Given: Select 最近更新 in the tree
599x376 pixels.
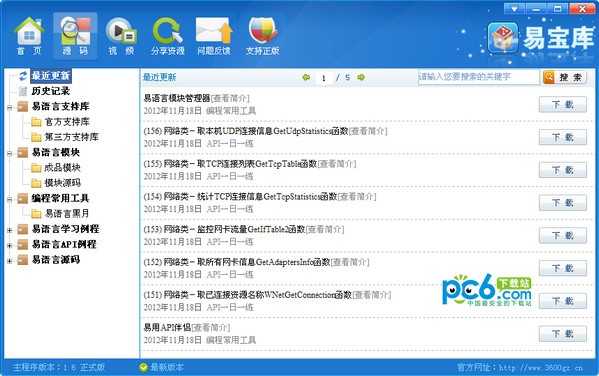Looking at the screenshot, I should tap(51, 76).
